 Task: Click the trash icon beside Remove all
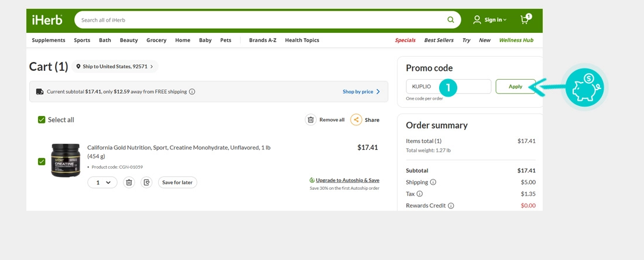click(x=311, y=119)
